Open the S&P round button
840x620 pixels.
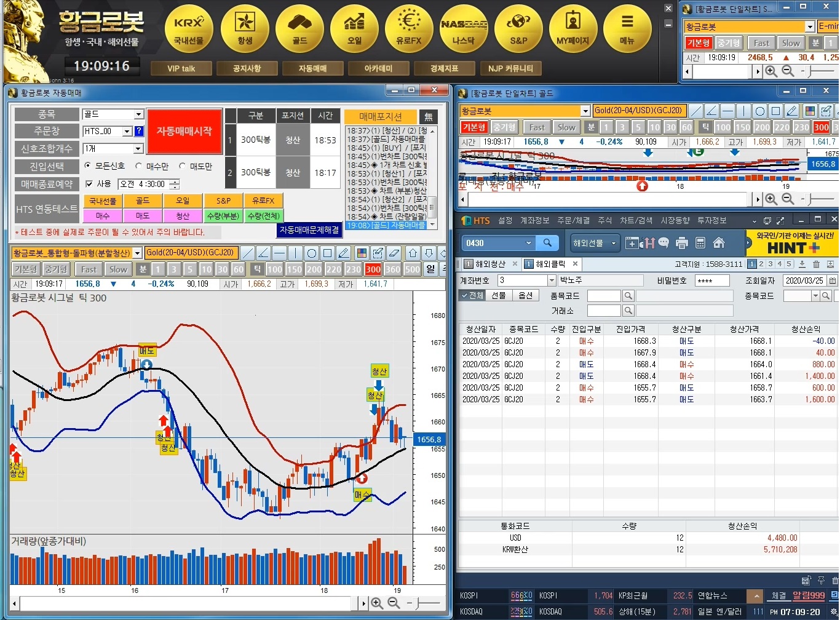[518, 28]
